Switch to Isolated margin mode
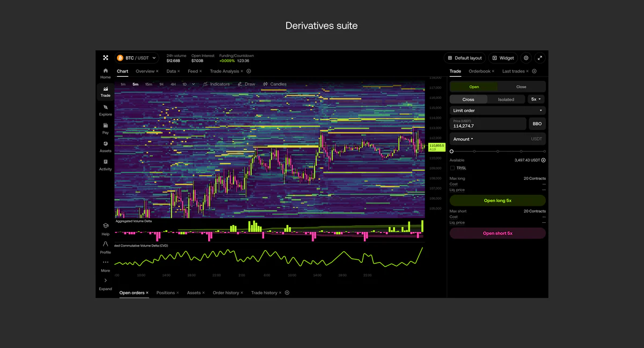Viewport: 644px width, 348px height. pos(506,99)
